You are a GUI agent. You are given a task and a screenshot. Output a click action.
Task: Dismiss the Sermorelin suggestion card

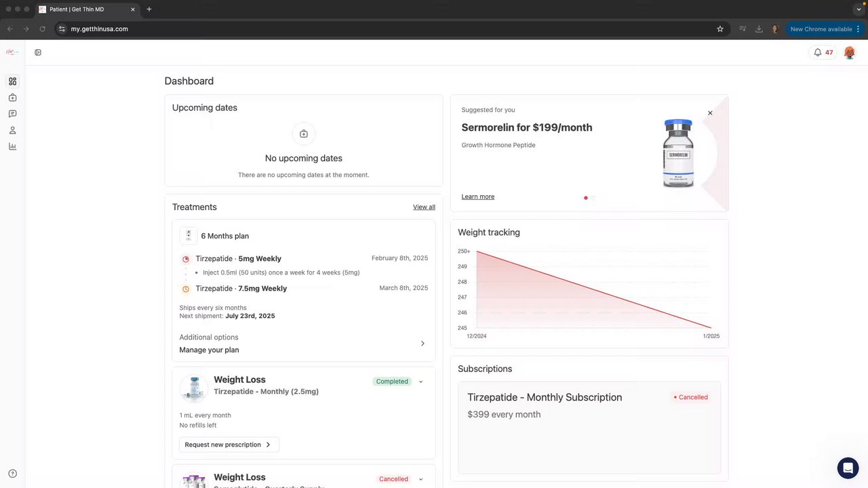coord(710,113)
